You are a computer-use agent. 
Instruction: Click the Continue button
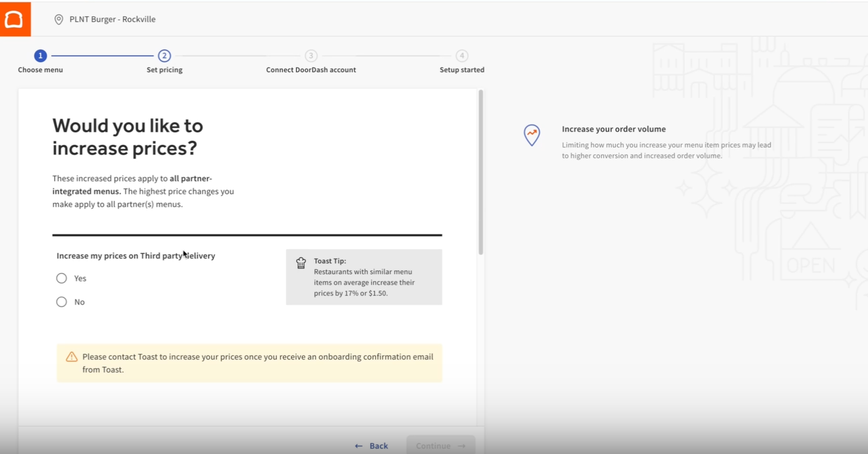441,446
